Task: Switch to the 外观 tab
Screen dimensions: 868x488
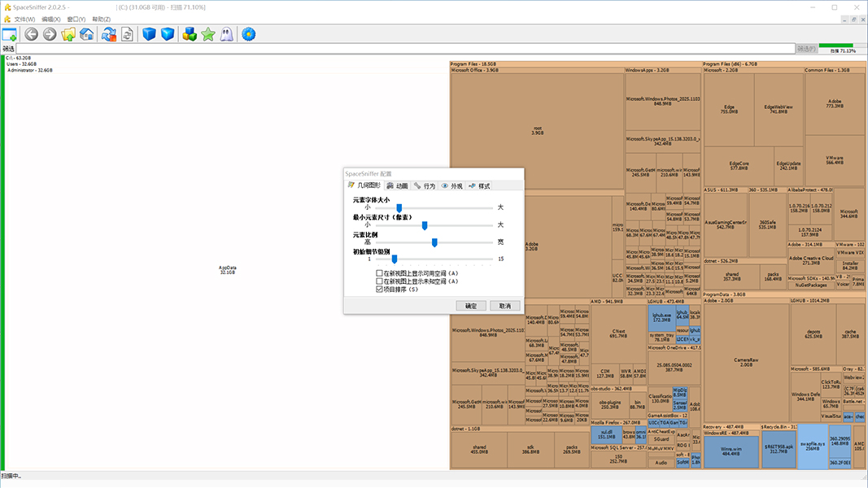Action: (451, 186)
